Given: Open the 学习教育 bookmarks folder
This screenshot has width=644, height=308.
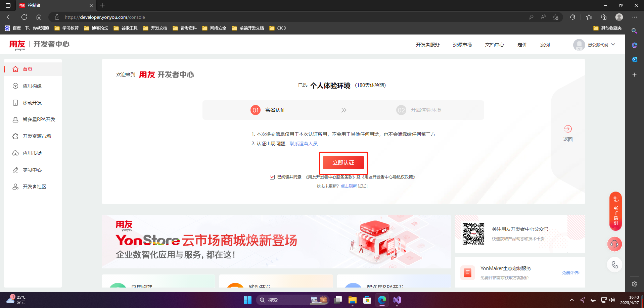Looking at the screenshot, I should click(66, 28).
